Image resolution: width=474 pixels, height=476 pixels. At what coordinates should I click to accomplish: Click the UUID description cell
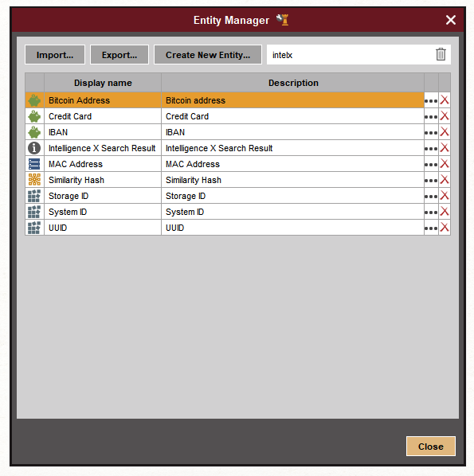(x=292, y=228)
